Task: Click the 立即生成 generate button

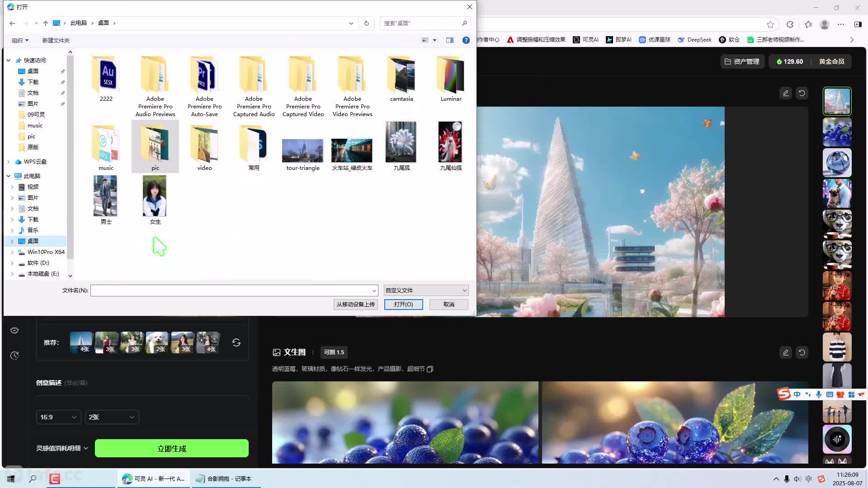Action: [x=171, y=448]
